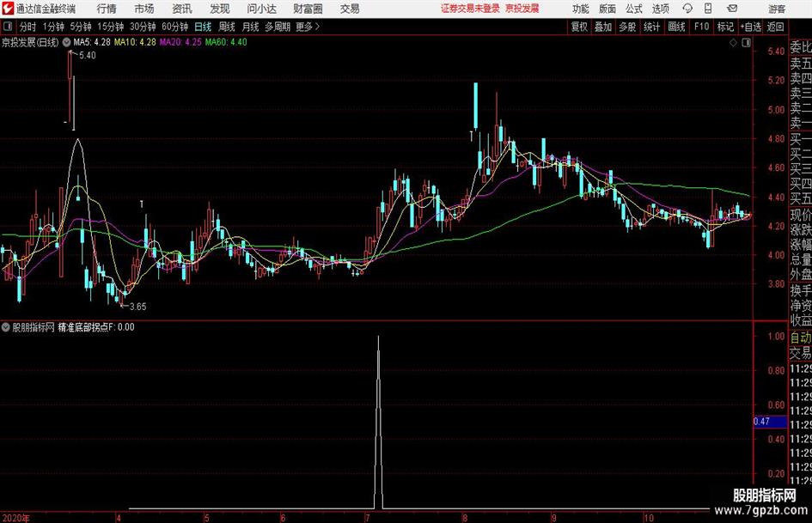812x523 pixels.
Task: Open the 版面 menu
Action: (607, 9)
